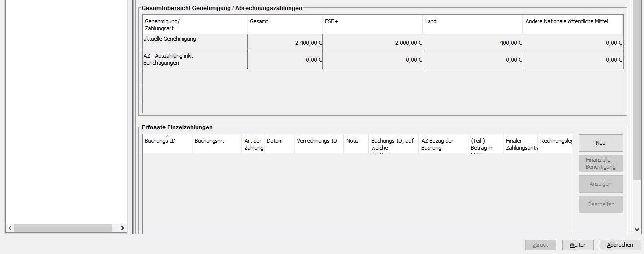
Task: Go forward with the Weiter button
Action: coord(577,245)
